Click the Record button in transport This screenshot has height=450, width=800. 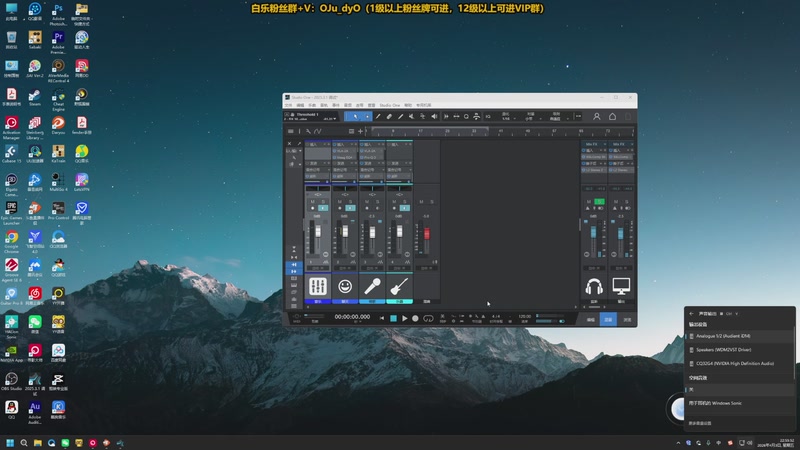[415, 318]
